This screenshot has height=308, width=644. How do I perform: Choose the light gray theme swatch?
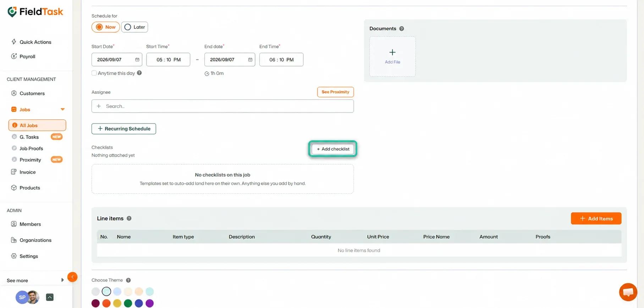click(95, 292)
